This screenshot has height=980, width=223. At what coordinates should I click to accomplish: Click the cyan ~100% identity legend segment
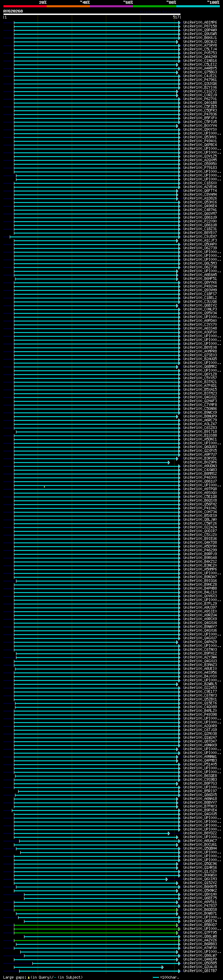point(198,6)
